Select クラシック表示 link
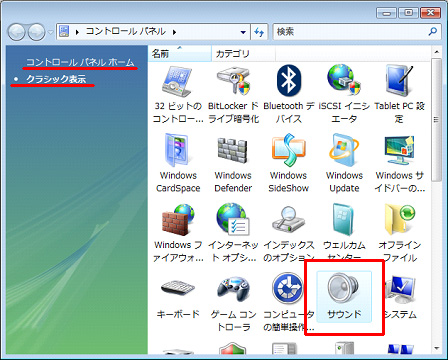Image resolution: width=448 pixels, height=360 pixels. (x=56, y=79)
